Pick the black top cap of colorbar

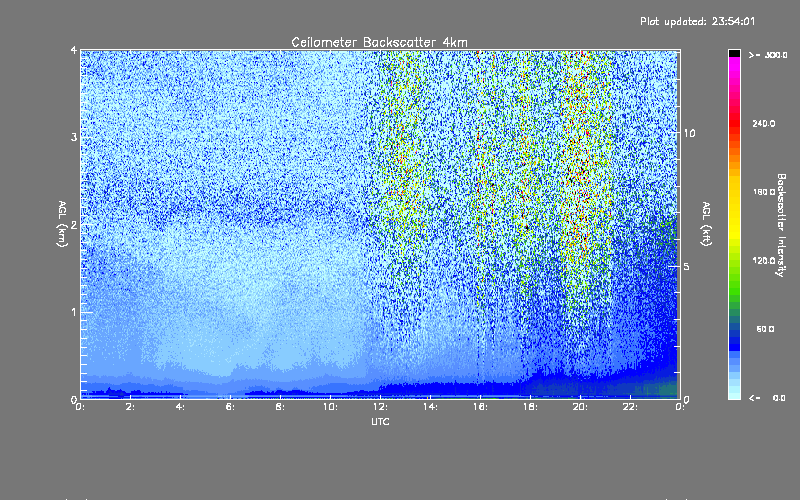click(734, 53)
